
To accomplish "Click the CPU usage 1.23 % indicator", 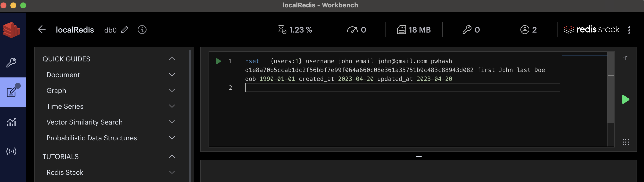I will point(295,30).
